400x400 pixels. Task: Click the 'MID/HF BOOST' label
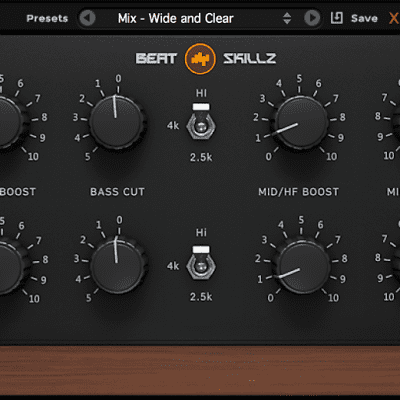(299, 192)
